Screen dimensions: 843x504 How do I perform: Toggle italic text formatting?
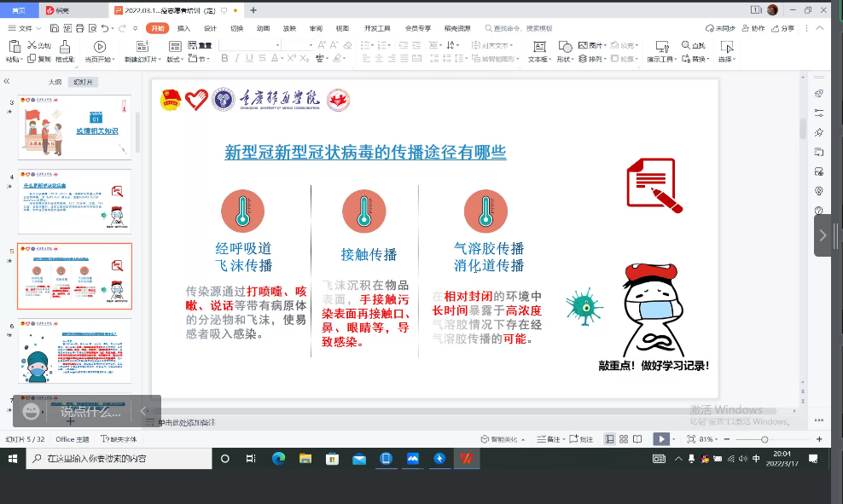point(241,59)
